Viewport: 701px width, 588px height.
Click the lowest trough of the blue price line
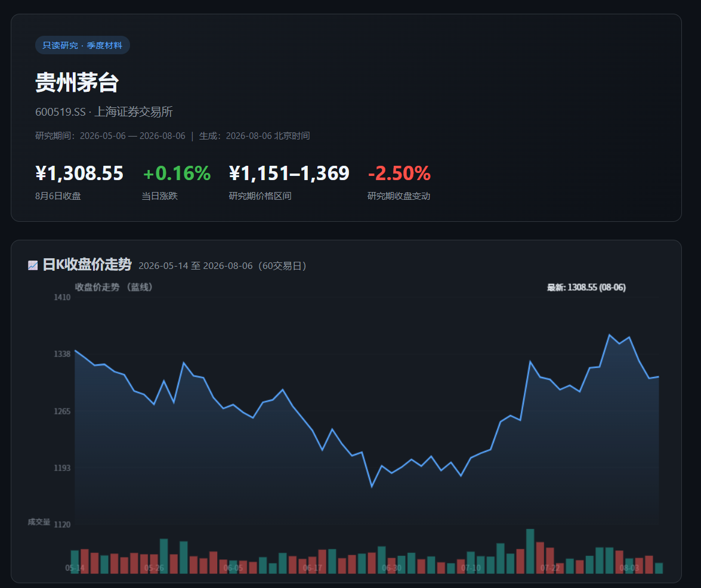372,487
